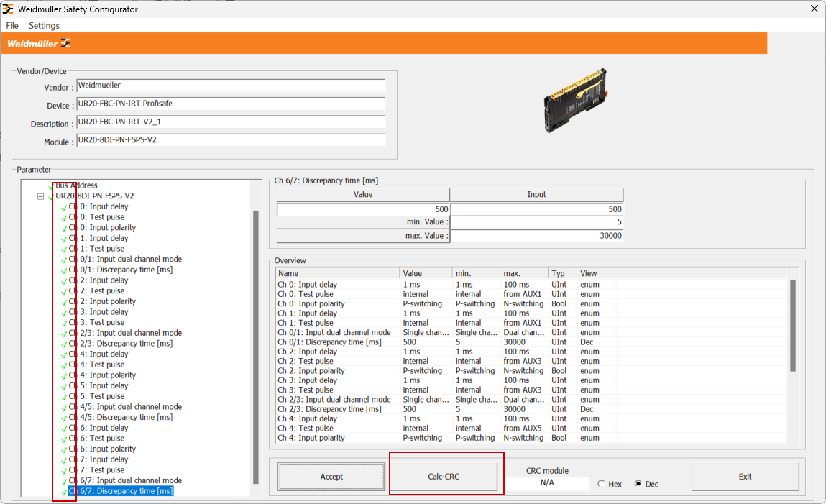The width and height of the screenshot is (826, 504).
Task: Select Ch 2: Input polarity tree item
Action: point(102,301)
